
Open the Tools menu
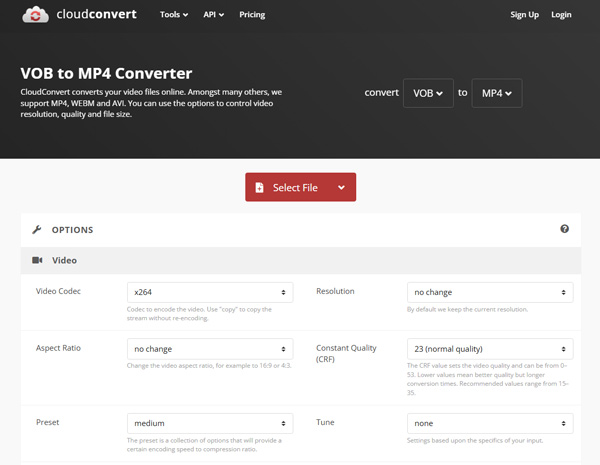(174, 15)
